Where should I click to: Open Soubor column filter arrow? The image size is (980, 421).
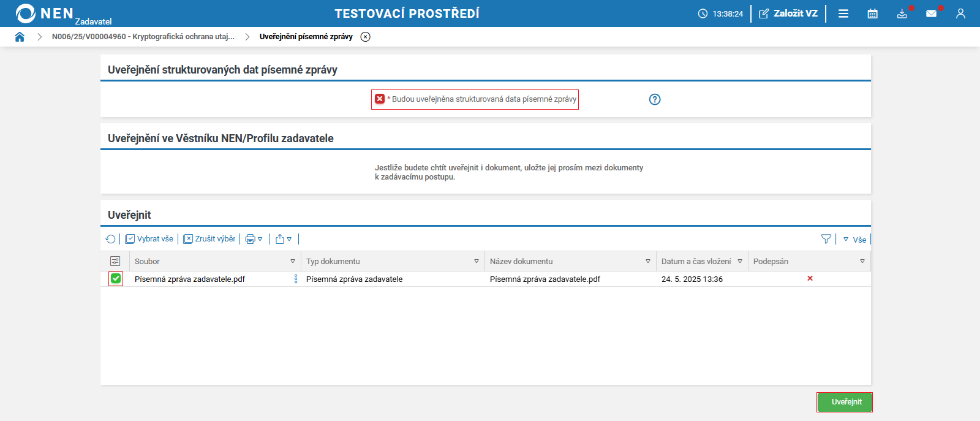293,261
